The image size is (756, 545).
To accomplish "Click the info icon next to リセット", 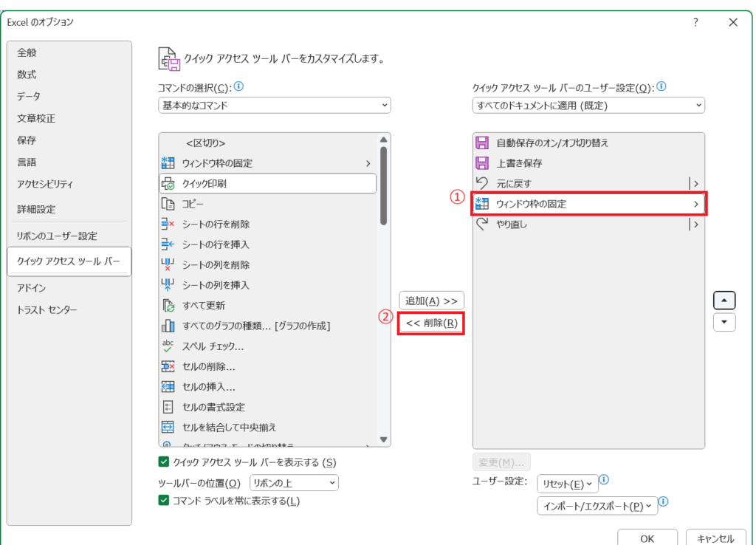I will point(604,480).
